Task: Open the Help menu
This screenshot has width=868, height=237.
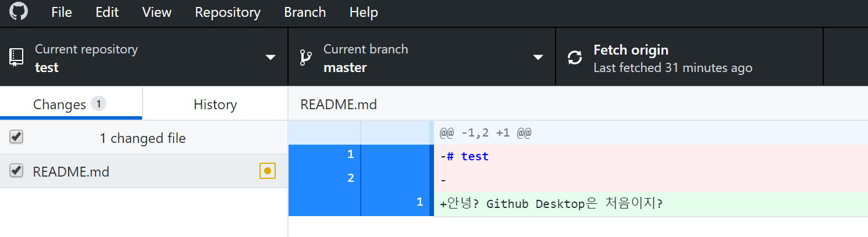Action: pos(364,12)
